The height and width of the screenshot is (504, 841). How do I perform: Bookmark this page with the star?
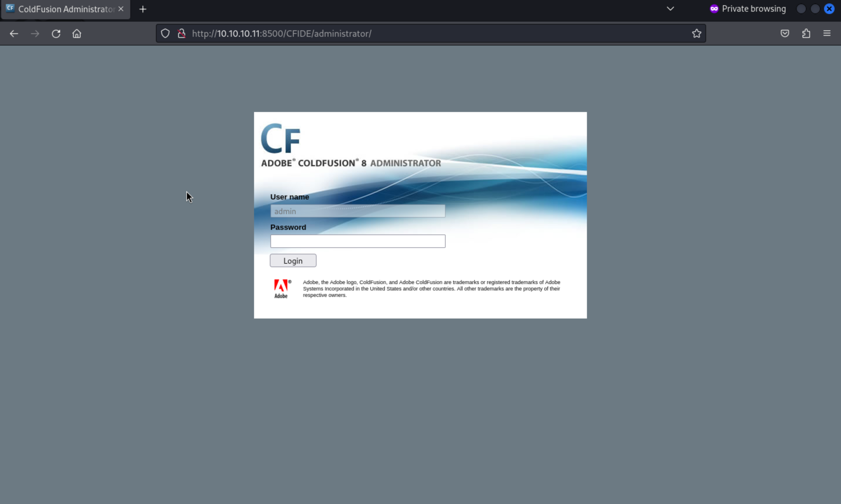pos(696,33)
